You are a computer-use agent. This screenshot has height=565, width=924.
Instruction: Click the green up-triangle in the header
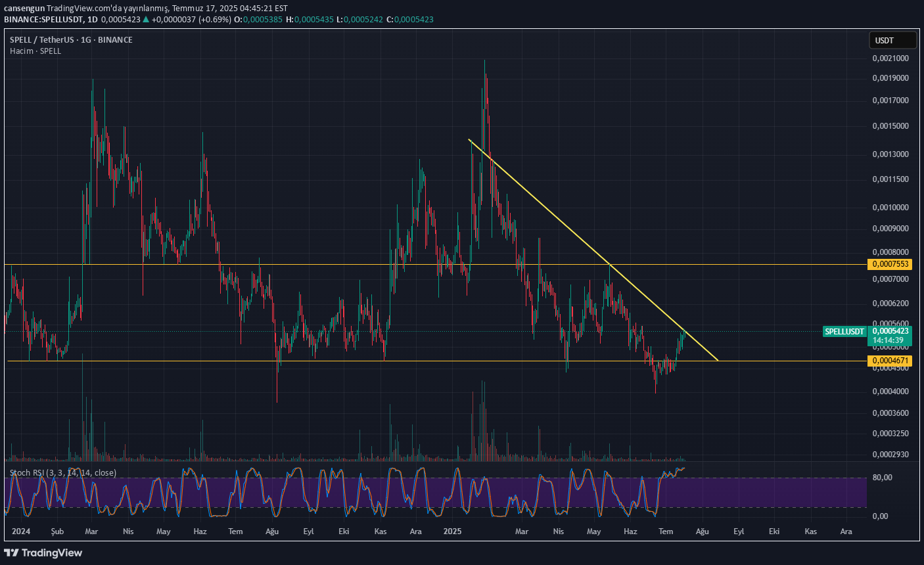[x=146, y=20]
